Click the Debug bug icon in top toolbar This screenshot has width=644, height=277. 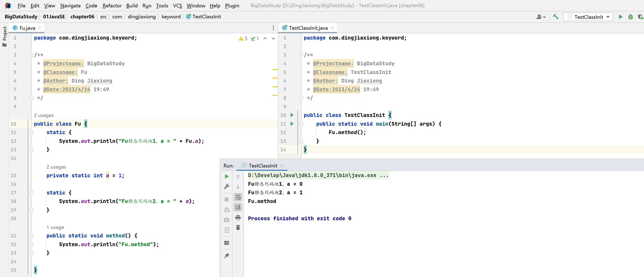pyautogui.click(x=630, y=17)
